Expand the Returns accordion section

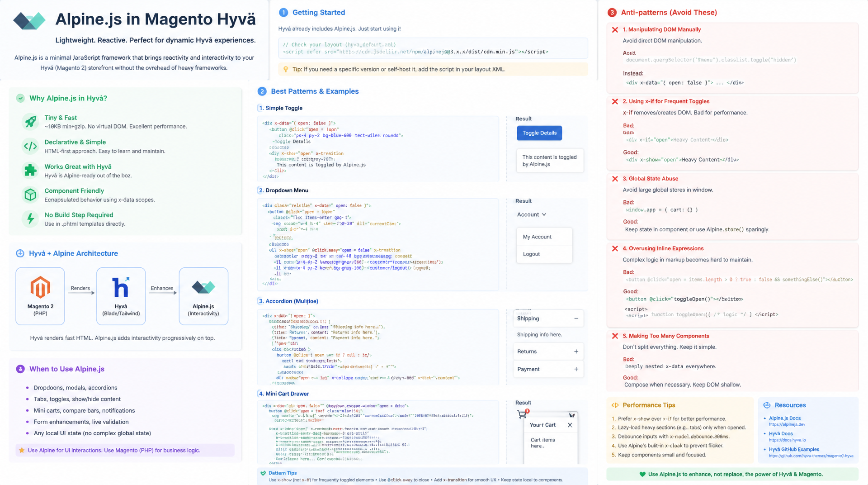548,352
